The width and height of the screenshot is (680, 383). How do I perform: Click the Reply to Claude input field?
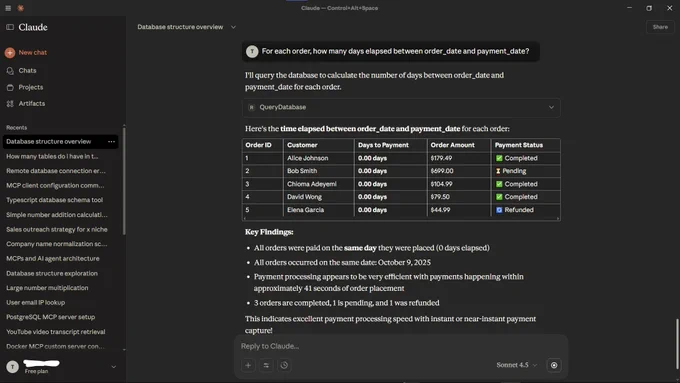click(x=401, y=346)
